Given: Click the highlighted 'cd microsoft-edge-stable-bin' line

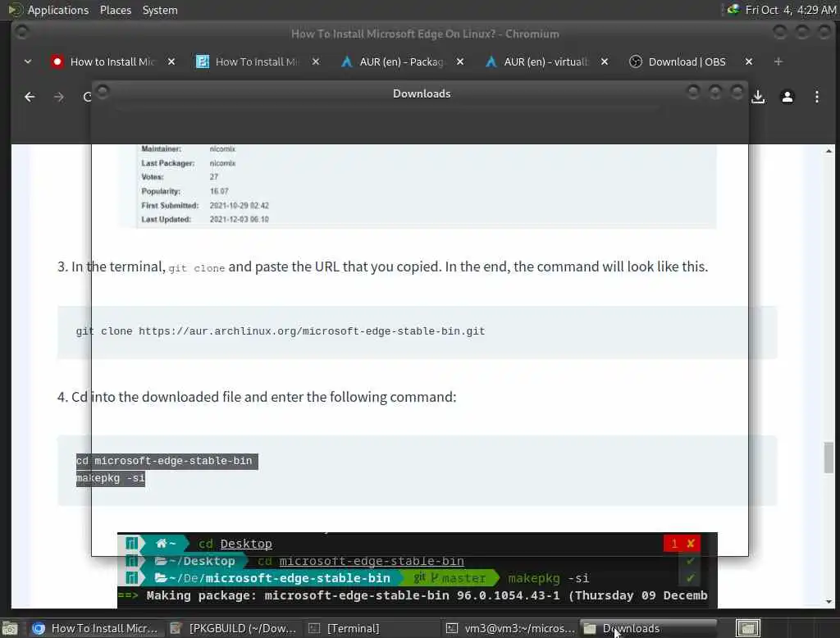Looking at the screenshot, I should 167,461.
